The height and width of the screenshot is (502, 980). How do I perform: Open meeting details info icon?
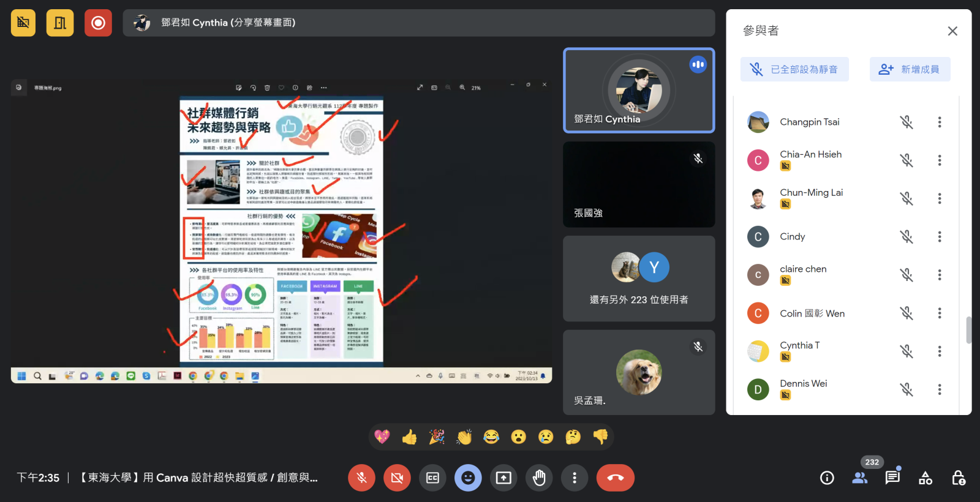[827, 478]
